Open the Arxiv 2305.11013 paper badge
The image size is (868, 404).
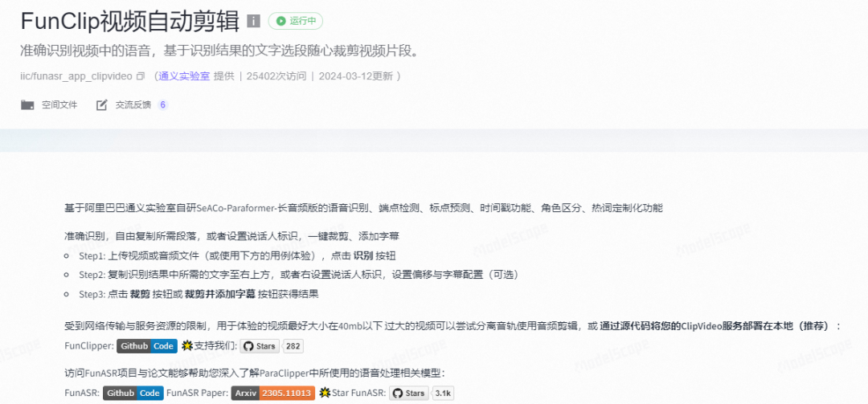(x=273, y=393)
